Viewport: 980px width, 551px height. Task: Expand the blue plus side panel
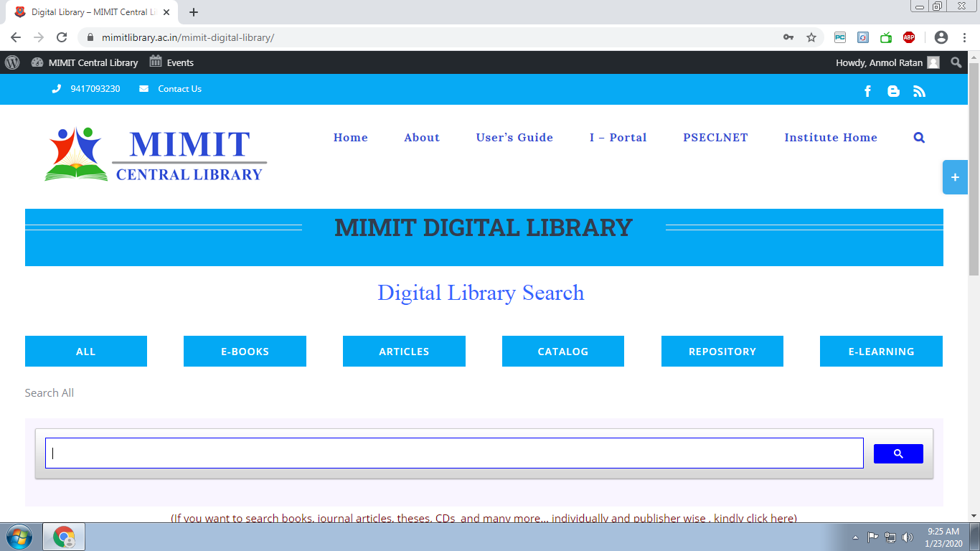coord(955,177)
